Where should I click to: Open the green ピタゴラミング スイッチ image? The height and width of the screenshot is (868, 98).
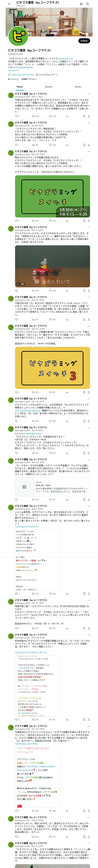pos(52,196)
